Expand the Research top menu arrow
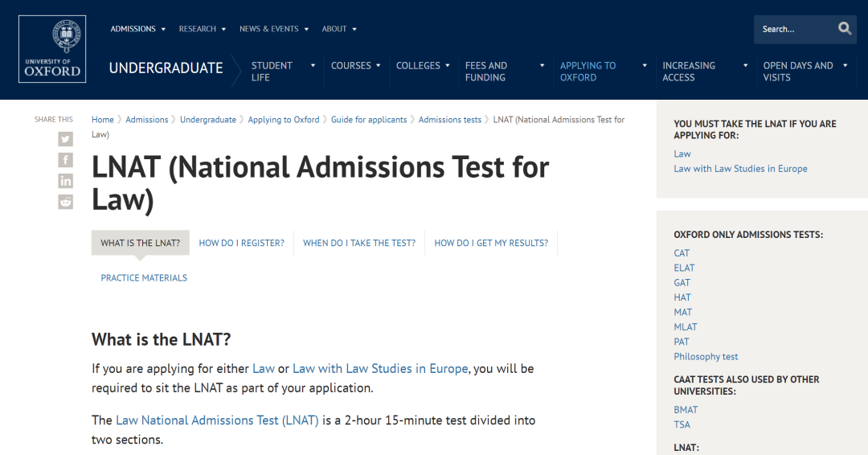The height and width of the screenshot is (455, 868). tap(223, 29)
